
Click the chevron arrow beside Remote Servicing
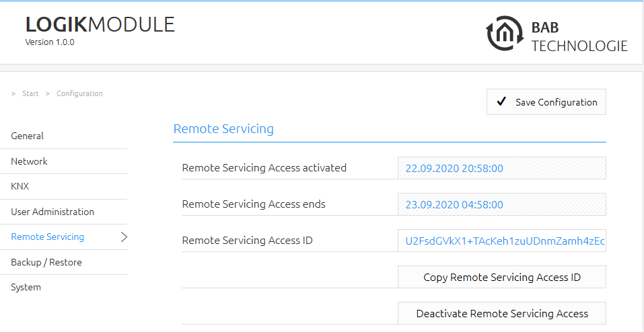click(x=124, y=237)
